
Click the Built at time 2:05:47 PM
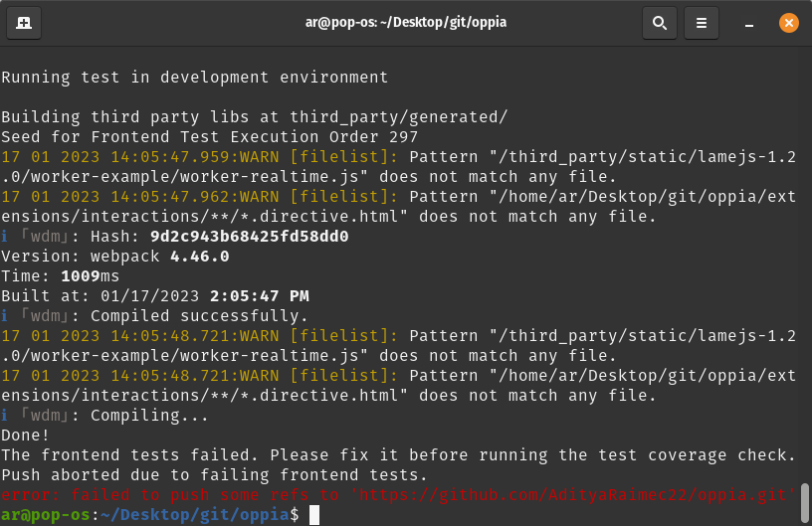[259, 296]
